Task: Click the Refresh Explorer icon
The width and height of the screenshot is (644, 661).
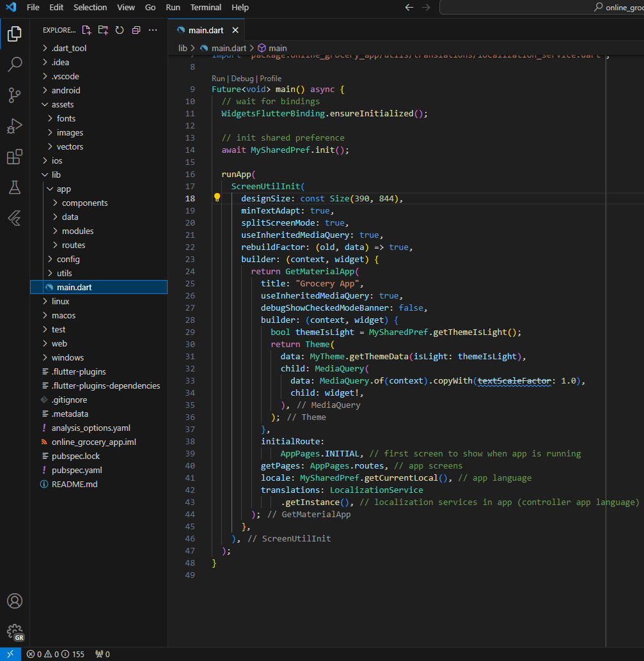Action: click(x=120, y=30)
